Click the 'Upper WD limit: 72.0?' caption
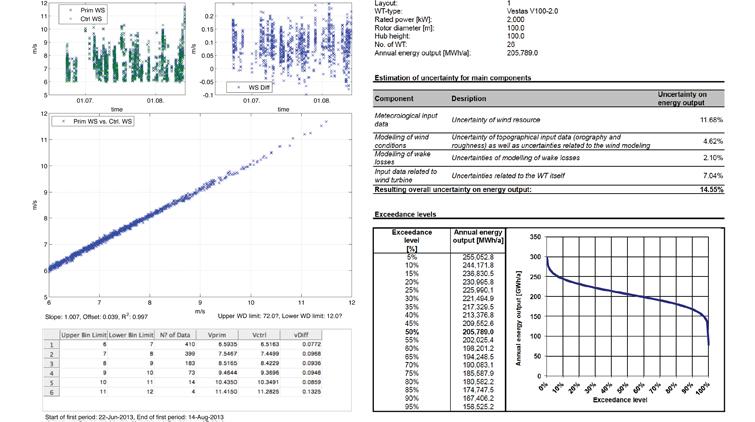755x422 pixels. (x=247, y=316)
